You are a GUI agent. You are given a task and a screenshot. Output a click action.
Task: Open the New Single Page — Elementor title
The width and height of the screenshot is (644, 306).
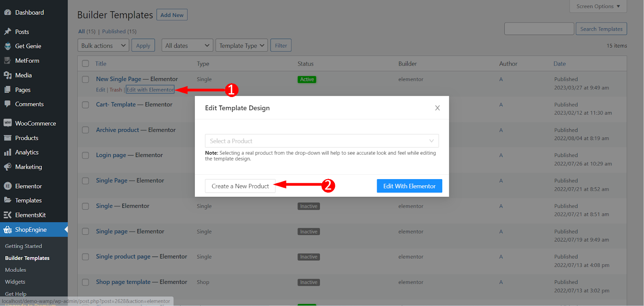pyautogui.click(x=137, y=79)
